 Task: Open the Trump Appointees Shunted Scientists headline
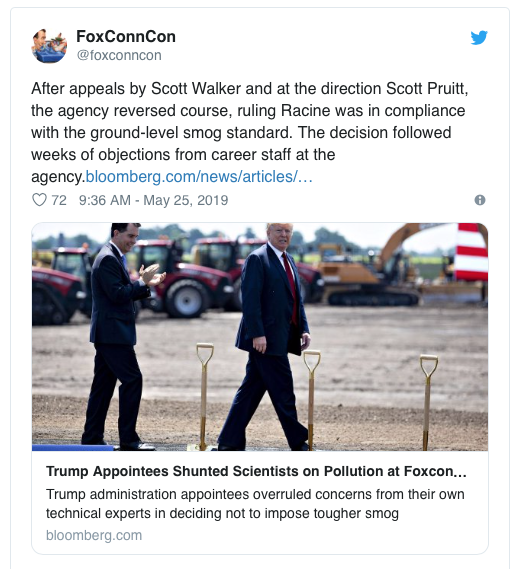coord(256,471)
